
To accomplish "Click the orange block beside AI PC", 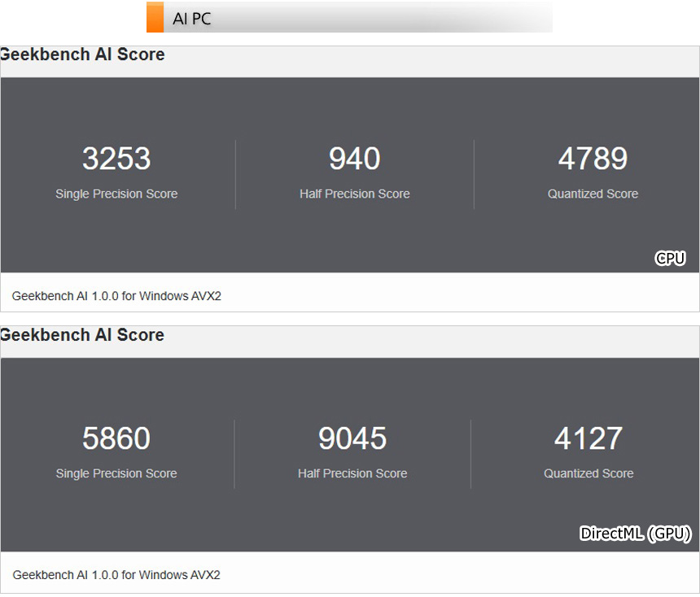I will click(x=155, y=18).
